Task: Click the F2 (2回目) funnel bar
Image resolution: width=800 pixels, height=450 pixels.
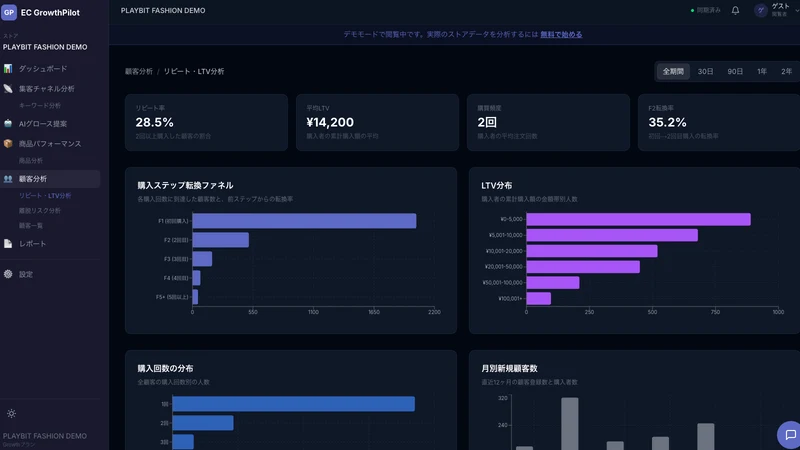Action: [220, 240]
